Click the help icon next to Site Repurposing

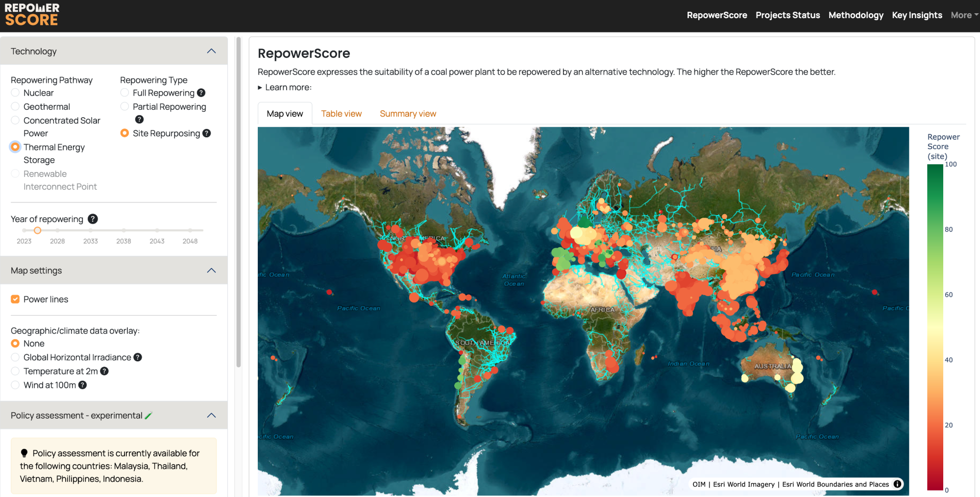[x=207, y=133]
